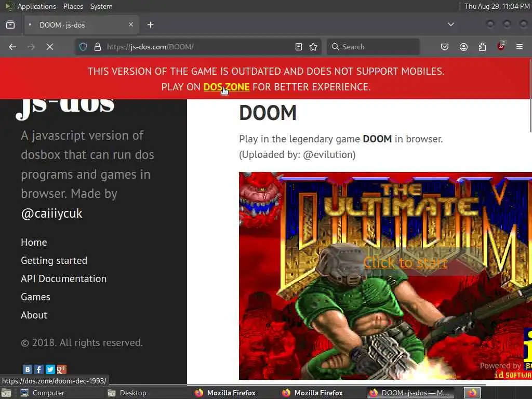Click the DOOM heading text
Screen dimensions: 532x399
pyautogui.click(x=268, y=113)
